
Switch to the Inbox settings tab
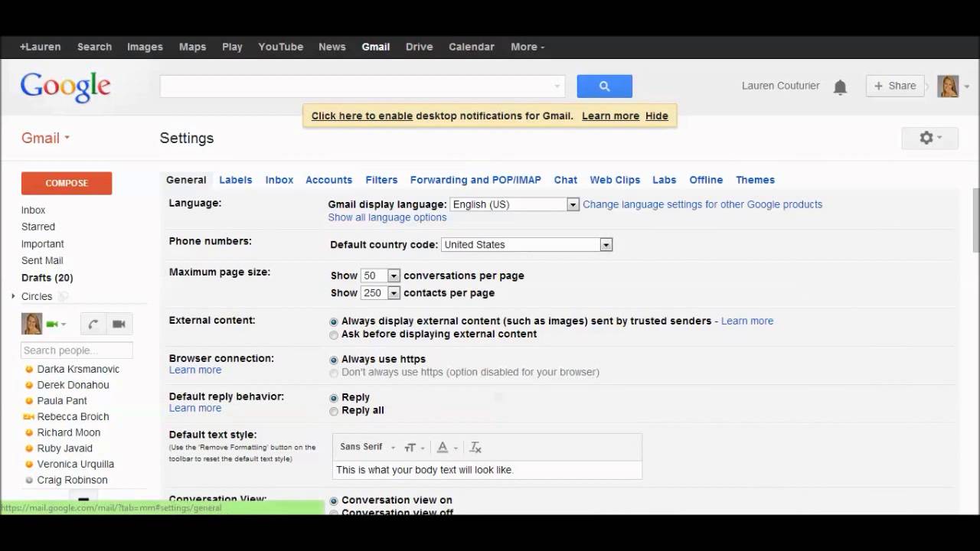(279, 180)
